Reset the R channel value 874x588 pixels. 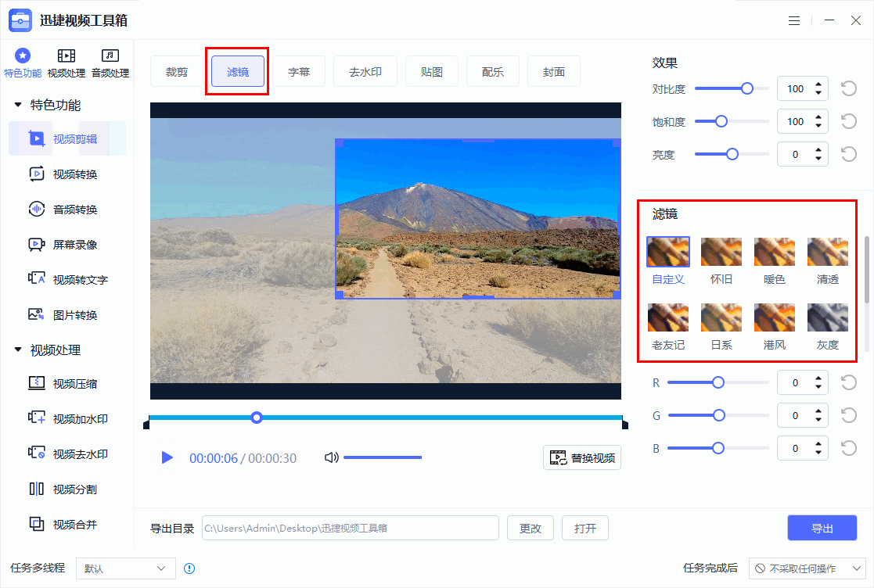[848, 382]
